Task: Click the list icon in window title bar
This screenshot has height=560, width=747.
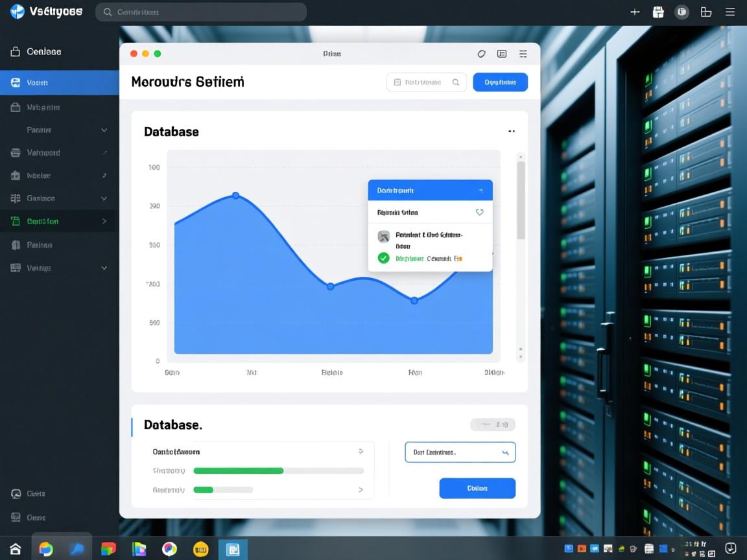Action: pyautogui.click(x=501, y=54)
